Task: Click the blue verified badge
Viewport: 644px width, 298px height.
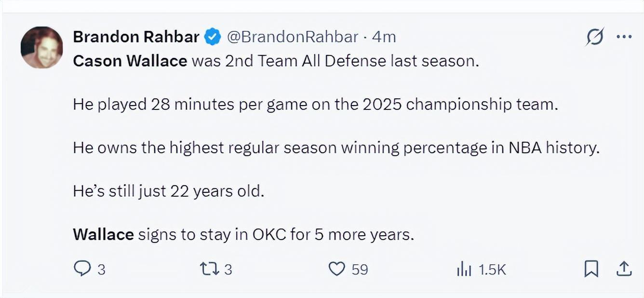Action: tap(212, 37)
